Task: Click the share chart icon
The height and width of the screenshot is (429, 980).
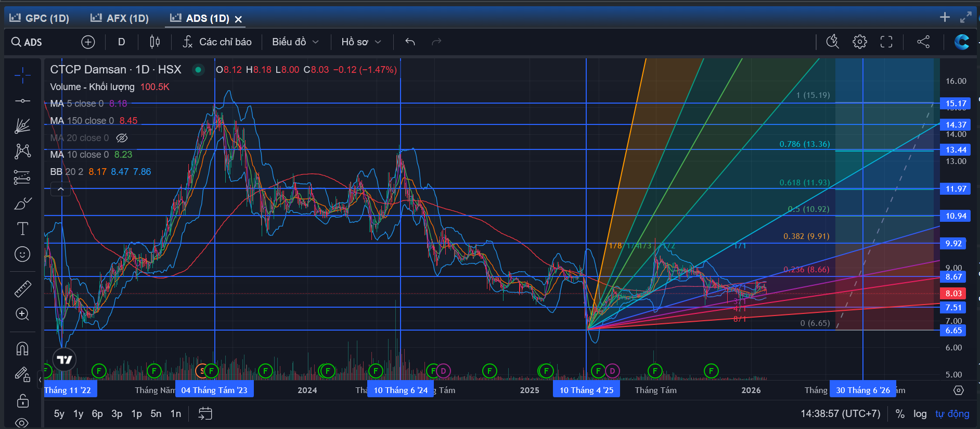Action: click(x=923, y=42)
